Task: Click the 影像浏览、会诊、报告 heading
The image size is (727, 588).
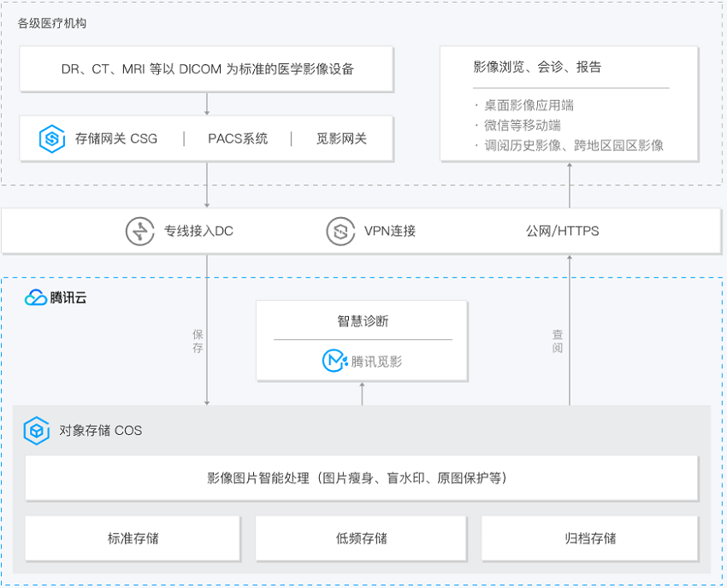Action: pos(537,68)
